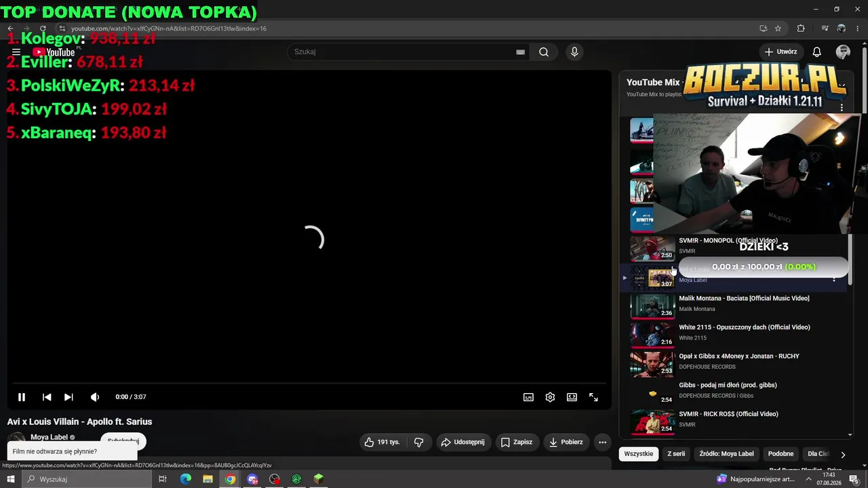Open the Windows notification center
868x488 pixels.
coord(854,479)
